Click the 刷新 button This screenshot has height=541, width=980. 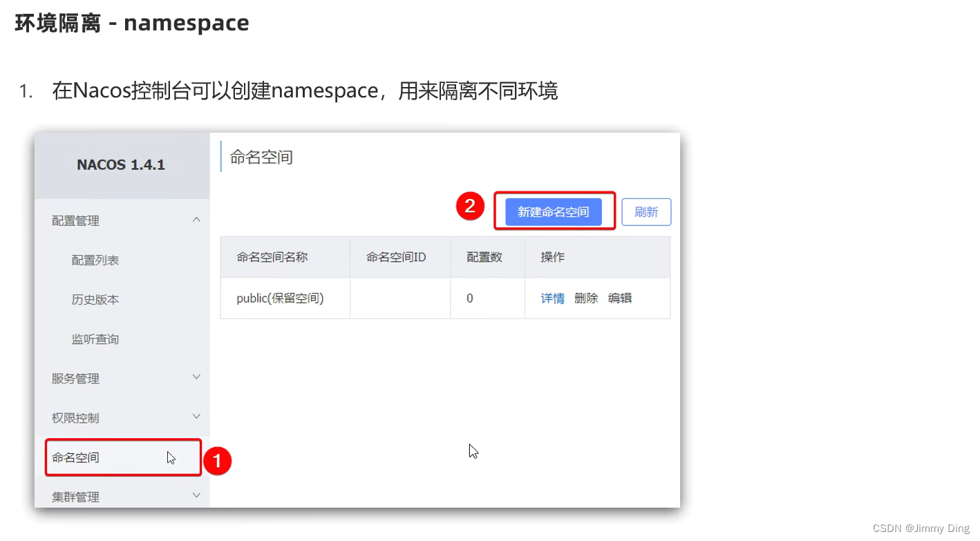click(646, 212)
